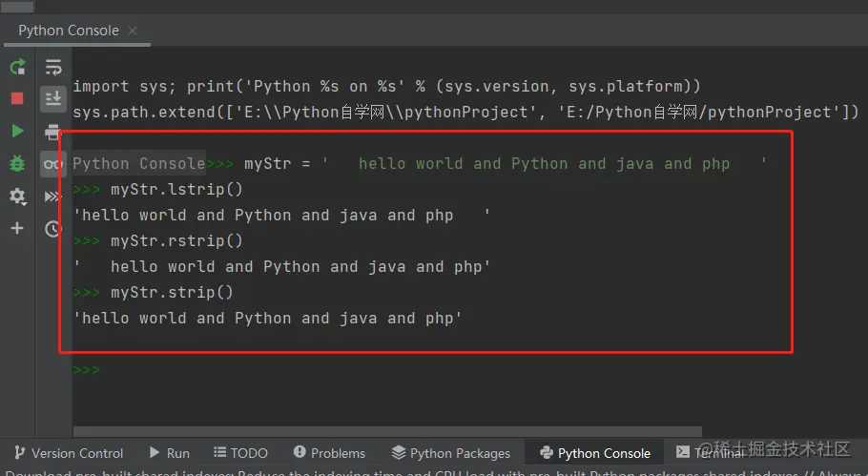
Task: Click the Rerun console icon
Action: click(x=17, y=67)
